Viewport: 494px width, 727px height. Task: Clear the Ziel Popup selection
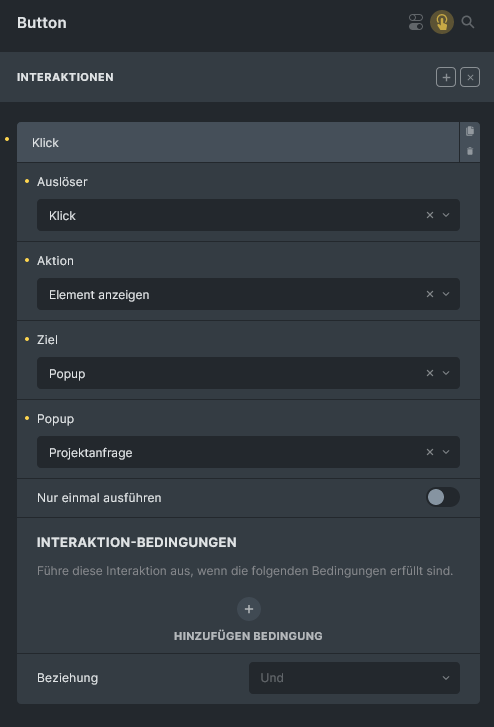(x=430, y=373)
